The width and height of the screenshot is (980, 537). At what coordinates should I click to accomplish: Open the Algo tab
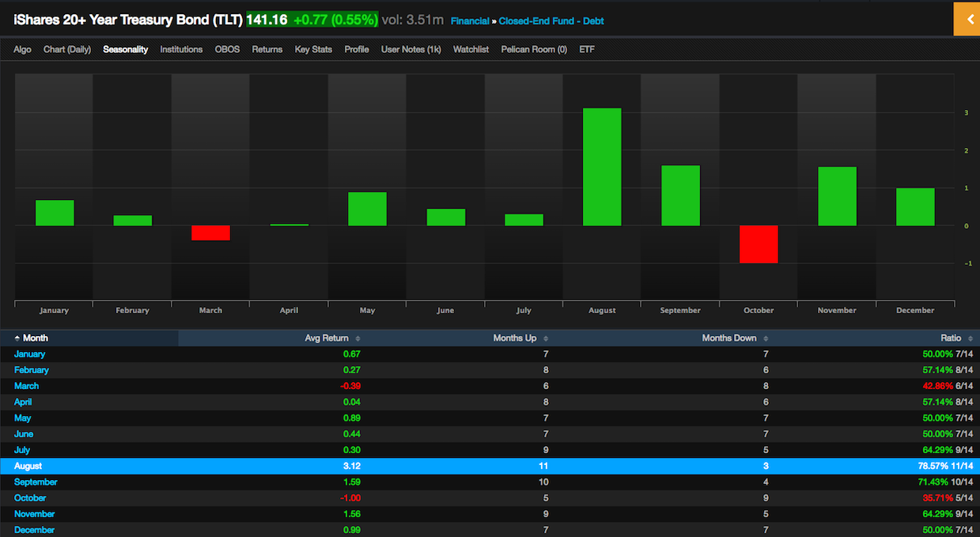pos(22,49)
